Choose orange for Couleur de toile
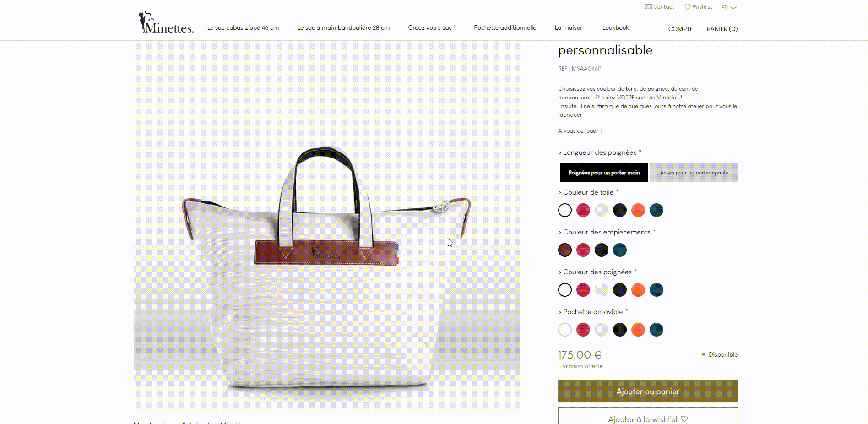This screenshot has width=868, height=424. (638, 210)
